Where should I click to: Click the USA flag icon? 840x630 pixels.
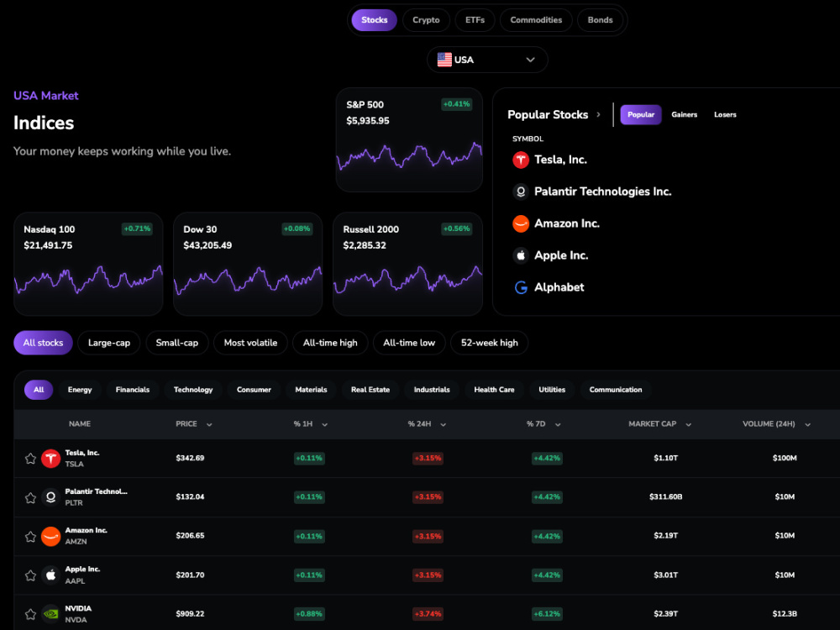pyautogui.click(x=444, y=60)
